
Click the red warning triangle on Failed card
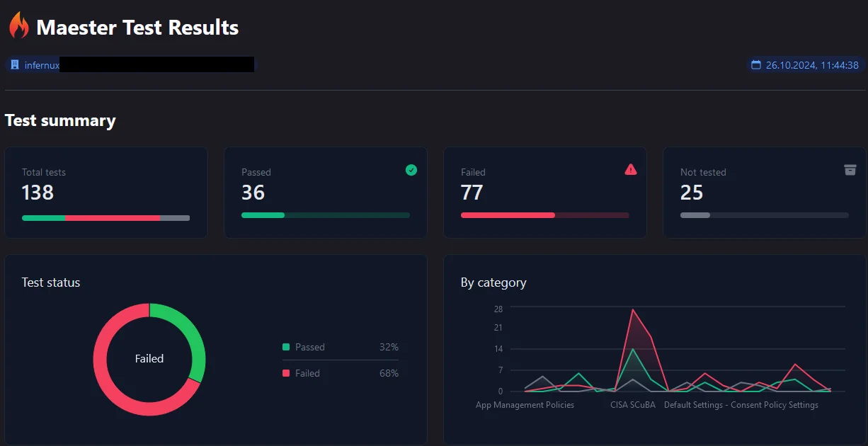[631, 169]
